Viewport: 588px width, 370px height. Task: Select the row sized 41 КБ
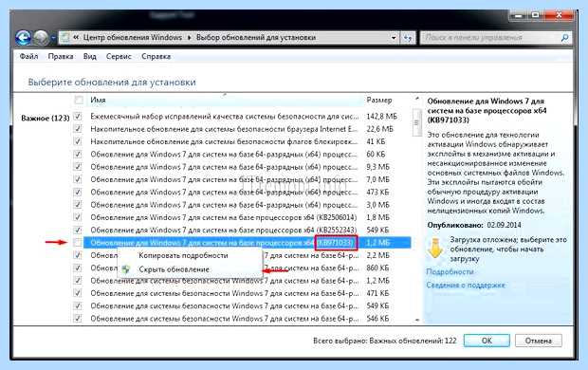point(241,141)
